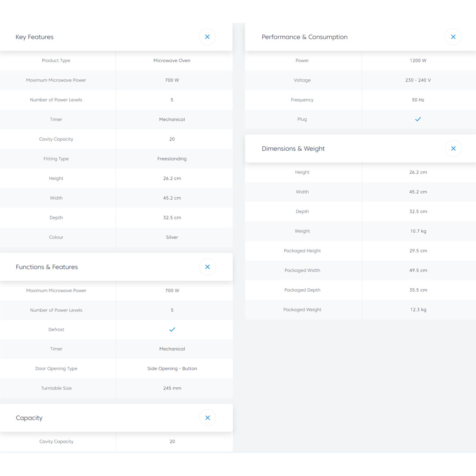This screenshot has width=476, height=476.
Task: Click the Silver colour value
Action: (x=172, y=237)
